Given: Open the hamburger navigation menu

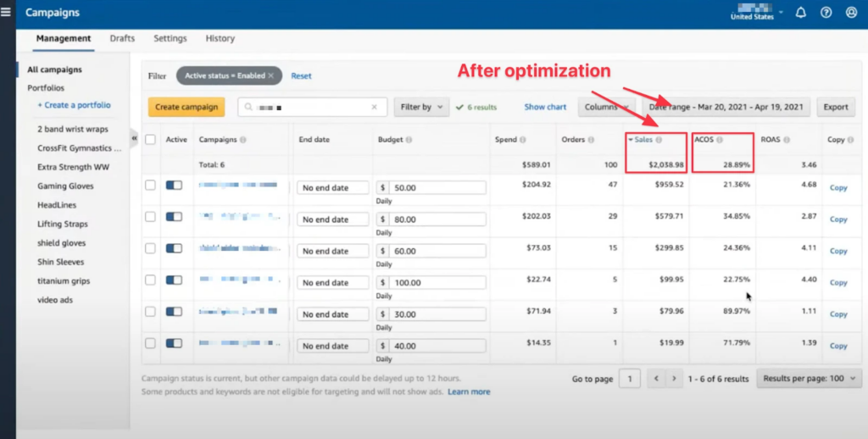Looking at the screenshot, I should (6, 12).
